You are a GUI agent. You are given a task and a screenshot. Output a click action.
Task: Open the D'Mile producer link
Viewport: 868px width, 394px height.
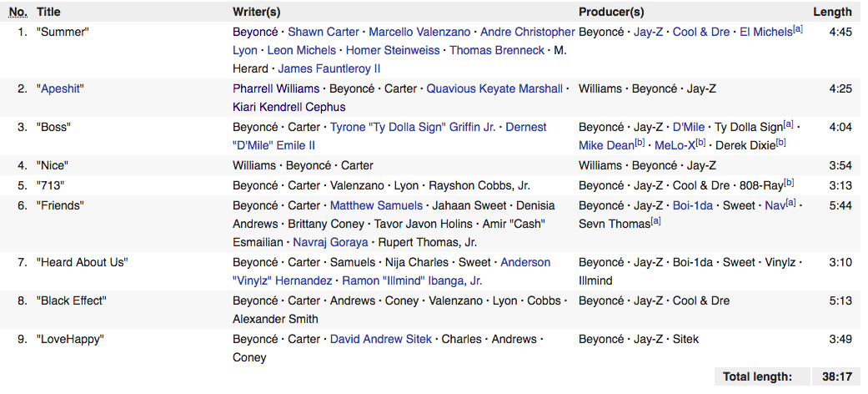tap(689, 127)
